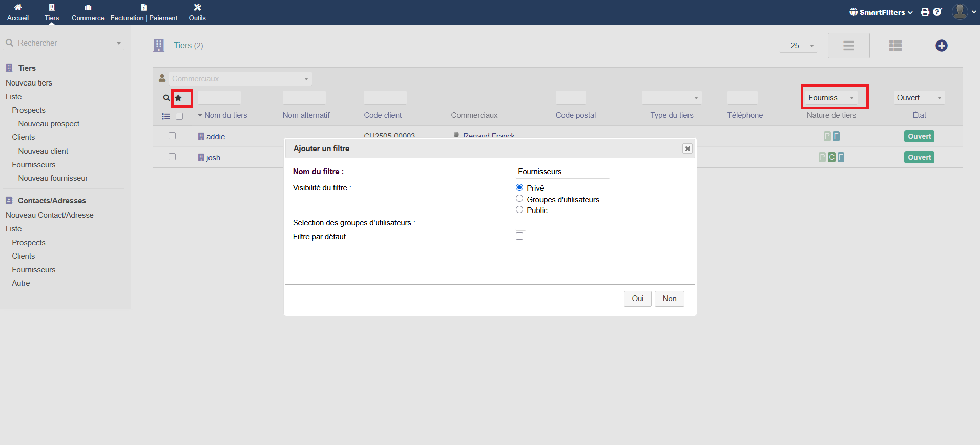
Task: Select Groupes d'utilisateurs visibility option
Action: [x=519, y=199]
